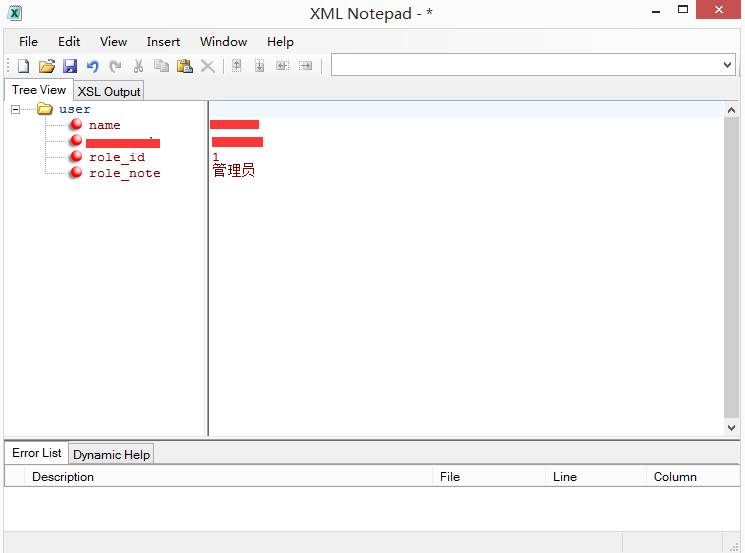
Task: Open the Edit menu
Action: (69, 42)
